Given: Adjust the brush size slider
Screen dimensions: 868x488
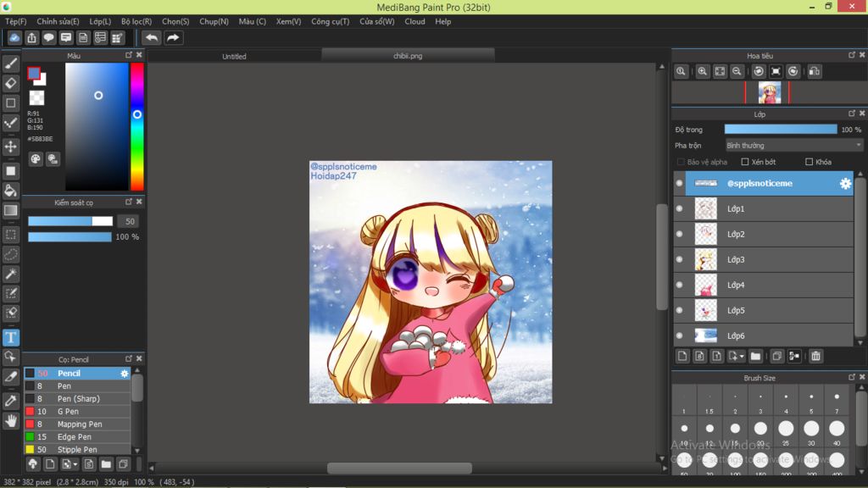Looking at the screenshot, I should click(70, 221).
